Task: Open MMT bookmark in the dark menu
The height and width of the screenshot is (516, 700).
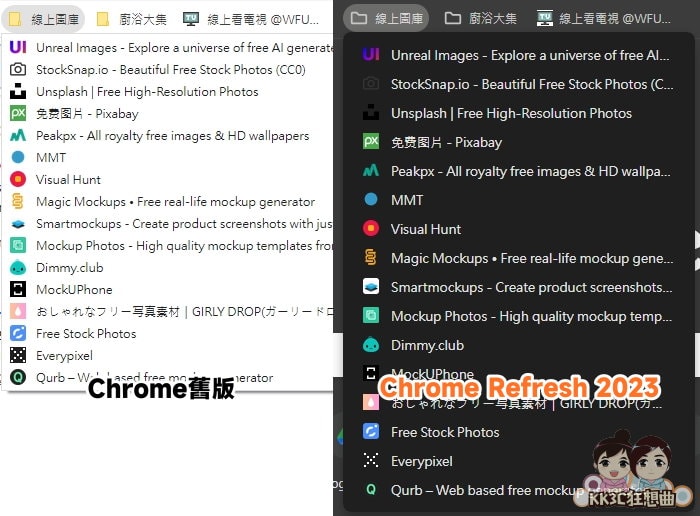Action: (519, 200)
